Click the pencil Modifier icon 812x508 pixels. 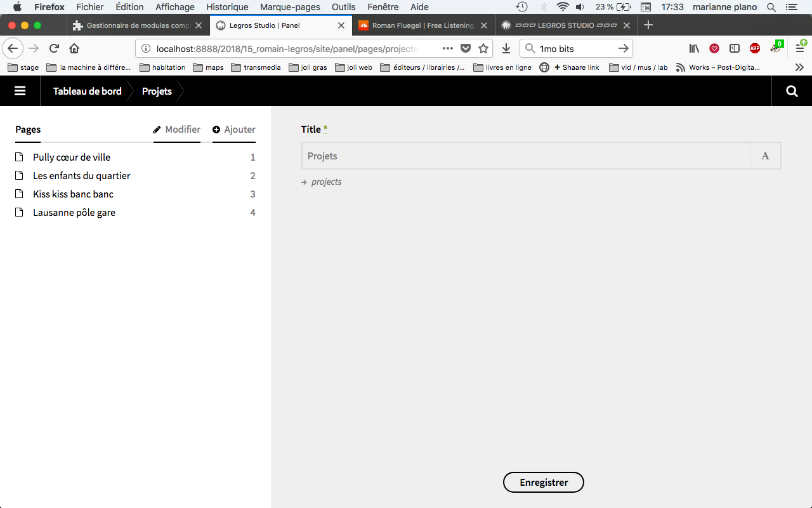pos(157,130)
